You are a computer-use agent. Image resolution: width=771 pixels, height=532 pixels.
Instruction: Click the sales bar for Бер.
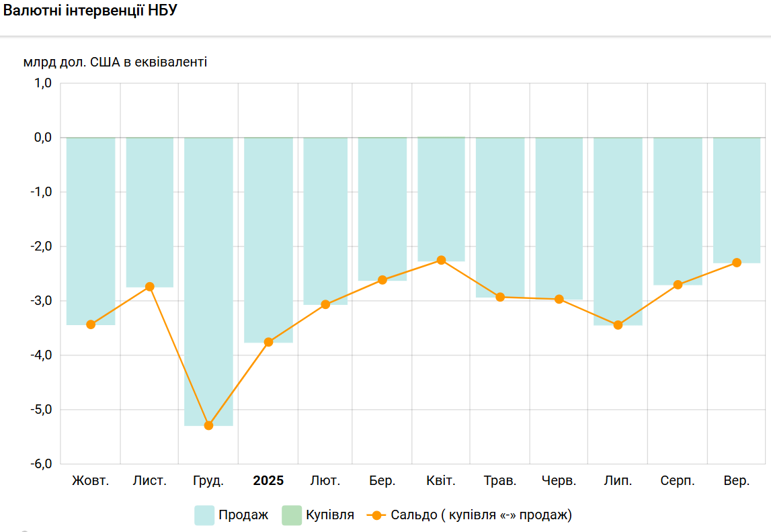(x=382, y=208)
